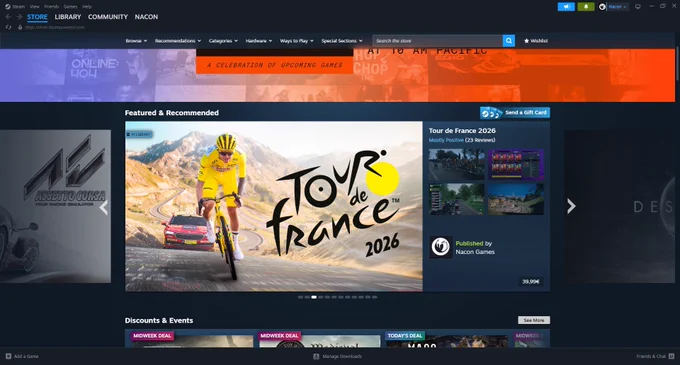Expand the Categories dropdown
This screenshot has width=680, height=365.
pos(223,41)
